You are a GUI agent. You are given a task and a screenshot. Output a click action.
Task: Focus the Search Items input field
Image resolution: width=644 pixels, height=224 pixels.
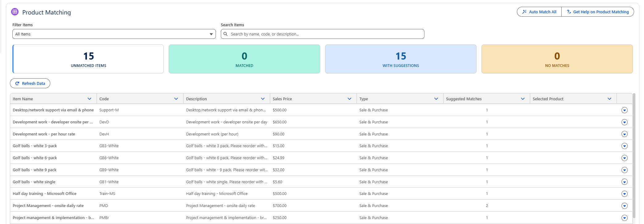click(323, 34)
